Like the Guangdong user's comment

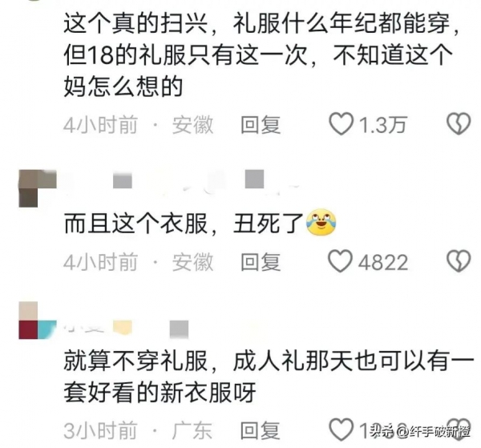click(341, 430)
